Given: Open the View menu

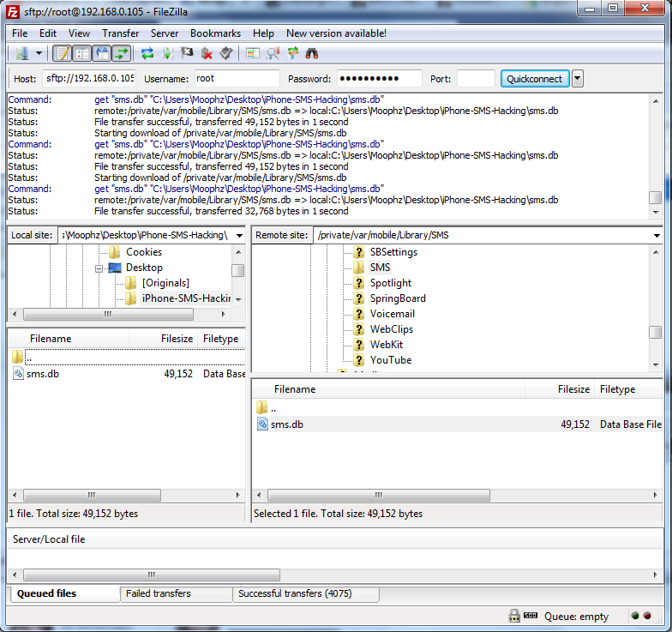Looking at the screenshot, I should pyautogui.click(x=79, y=33).
